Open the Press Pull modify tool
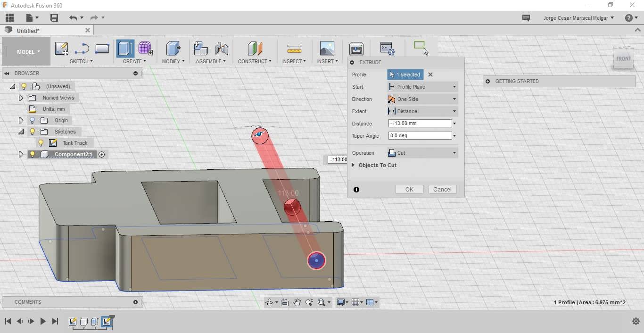Screen dimensions: 644x333 pyautogui.click(x=173, y=49)
